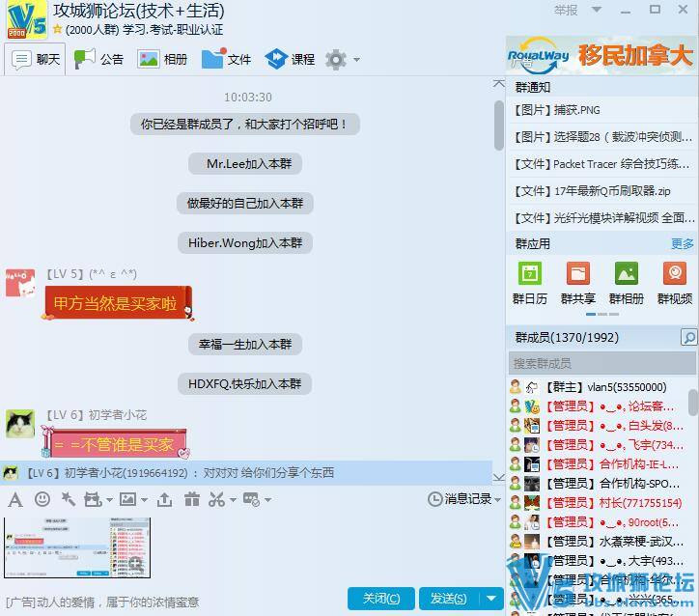Click 更多 to show more group apps
Viewport: 699px width, 616px height.
(683, 244)
